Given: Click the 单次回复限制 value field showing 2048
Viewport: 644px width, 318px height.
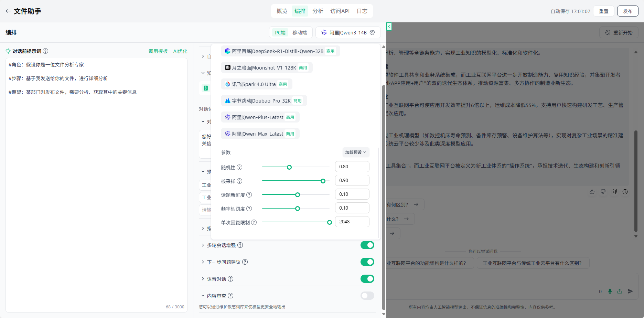Looking at the screenshot, I should (x=352, y=222).
